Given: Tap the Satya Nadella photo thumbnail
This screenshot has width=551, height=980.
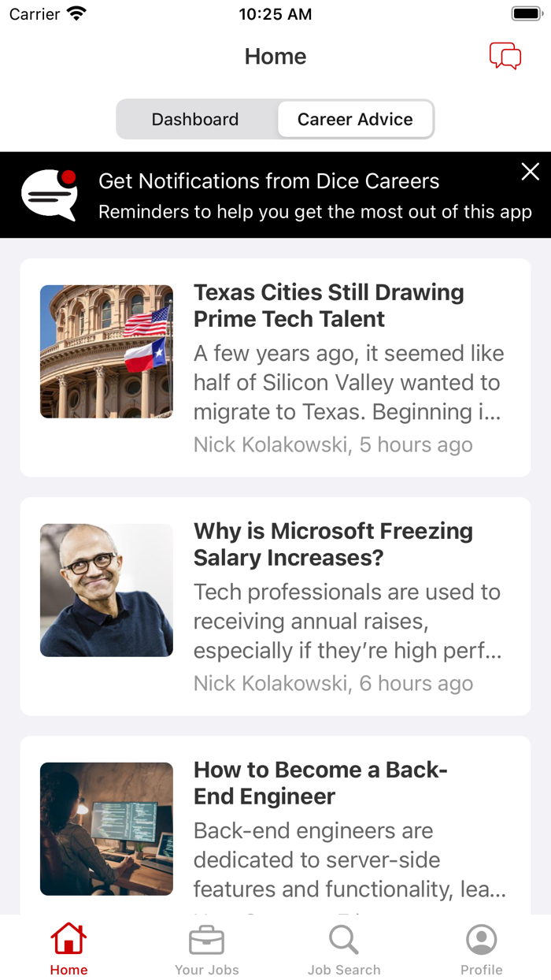Looking at the screenshot, I should [106, 590].
